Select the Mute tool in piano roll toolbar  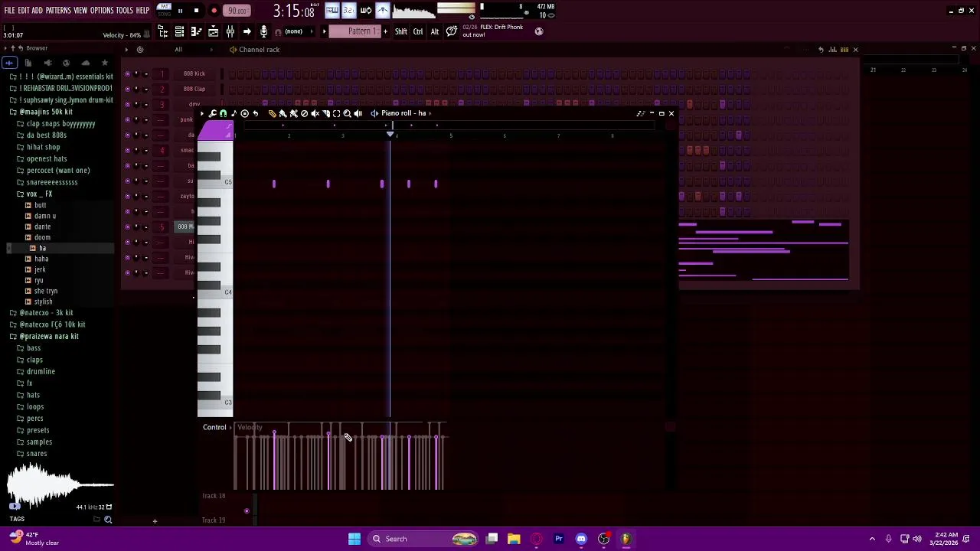315,113
